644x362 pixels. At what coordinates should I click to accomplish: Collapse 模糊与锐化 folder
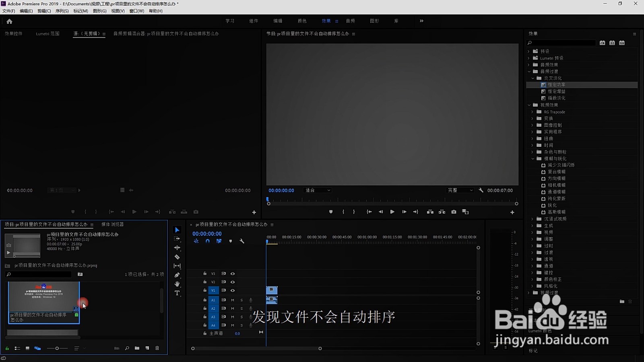click(x=533, y=158)
